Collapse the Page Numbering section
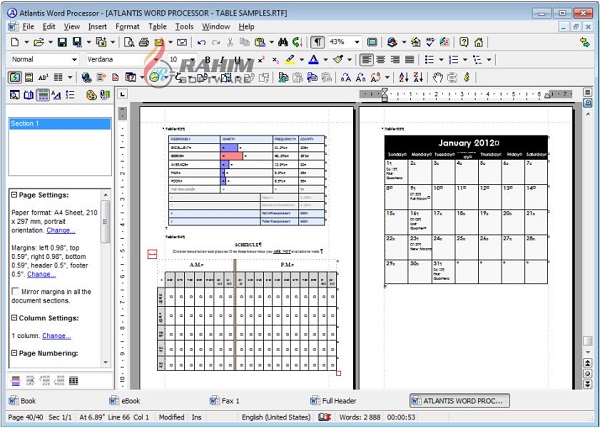Screen dimensions: 600x428 coord(14,353)
